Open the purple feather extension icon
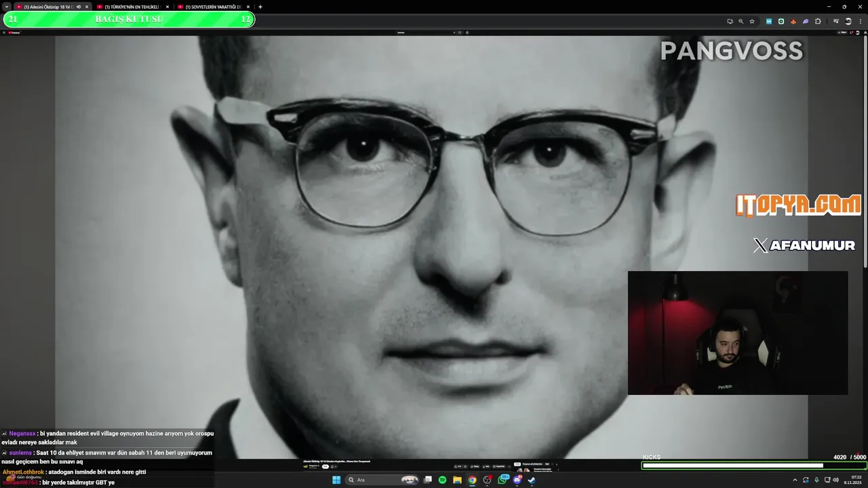 (x=806, y=22)
